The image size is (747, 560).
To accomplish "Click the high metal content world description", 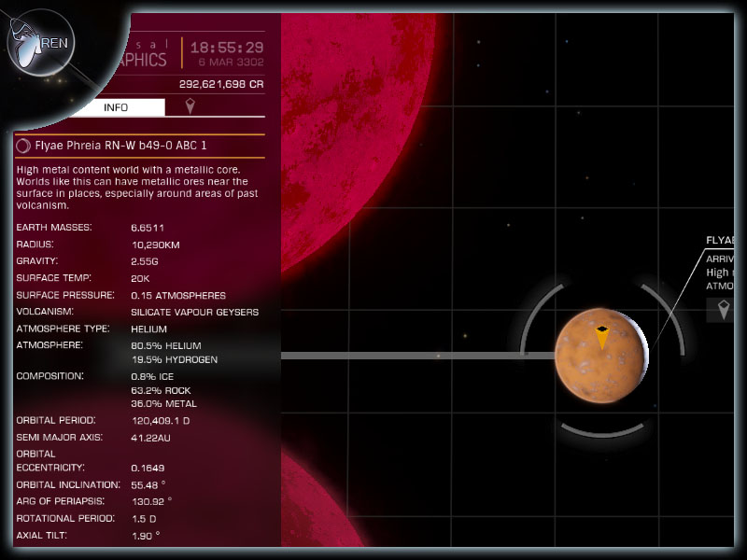I will pos(137,188).
